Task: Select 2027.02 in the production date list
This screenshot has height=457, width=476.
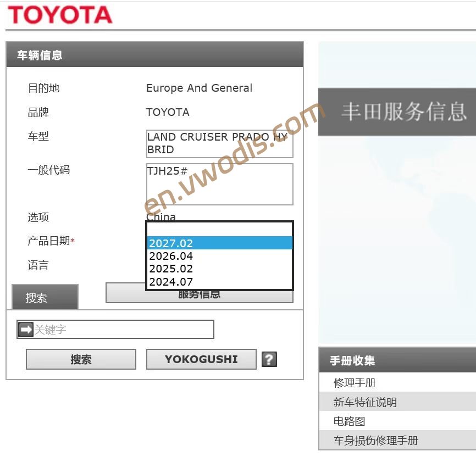Action: [x=220, y=243]
